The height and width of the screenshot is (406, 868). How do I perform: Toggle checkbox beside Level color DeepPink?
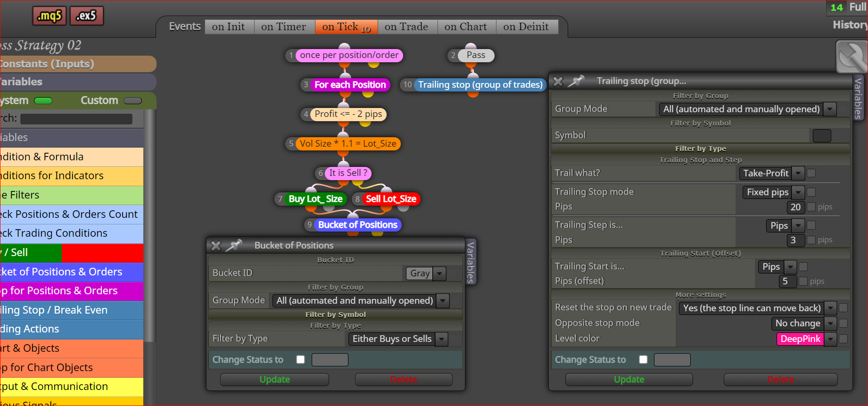pos(843,339)
